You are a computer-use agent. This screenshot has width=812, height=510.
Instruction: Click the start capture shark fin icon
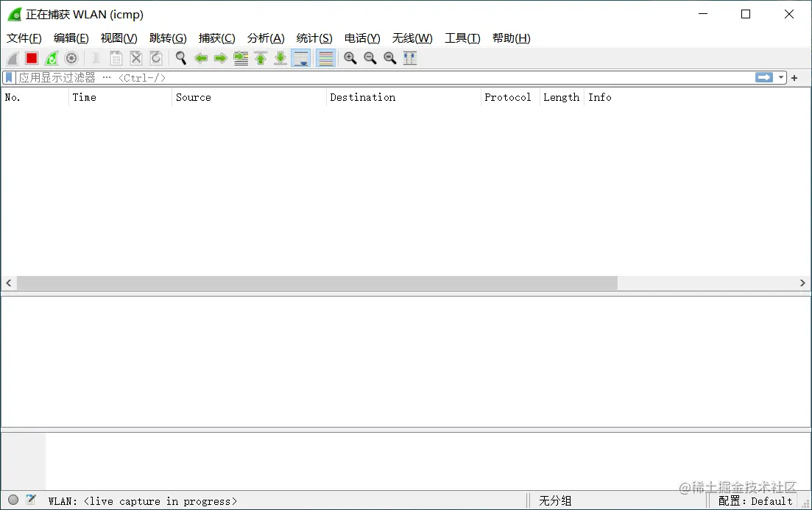[13, 59]
